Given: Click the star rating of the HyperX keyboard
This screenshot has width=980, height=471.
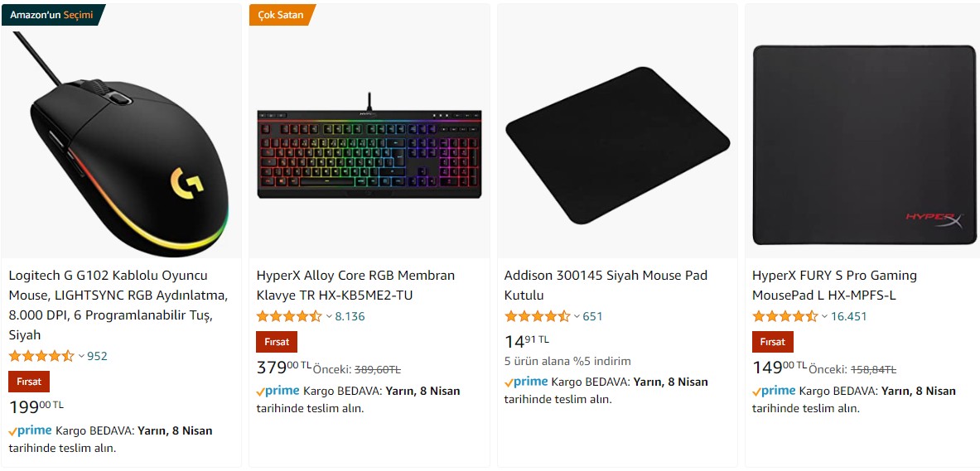Looking at the screenshot, I should coord(289,316).
